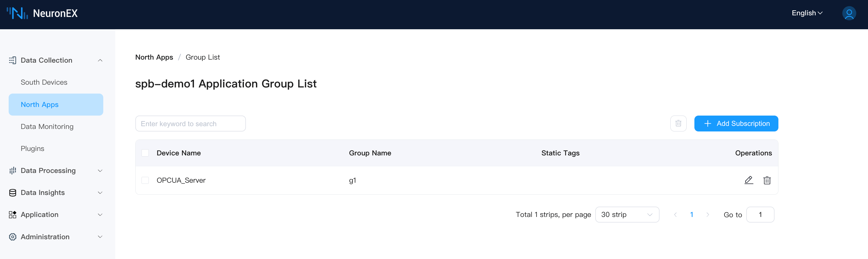Click the Data Insights database icon
This screenshot has width=868, height=259.
coord(13,193)
